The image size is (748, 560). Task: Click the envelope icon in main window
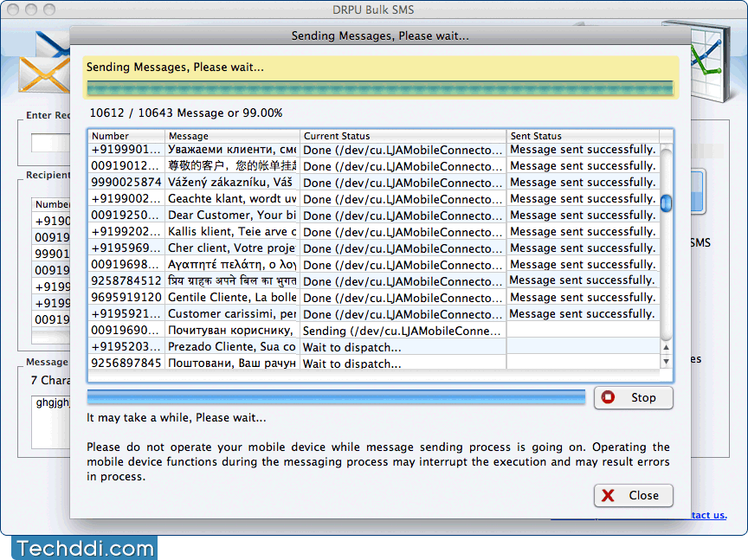[44, 64]
